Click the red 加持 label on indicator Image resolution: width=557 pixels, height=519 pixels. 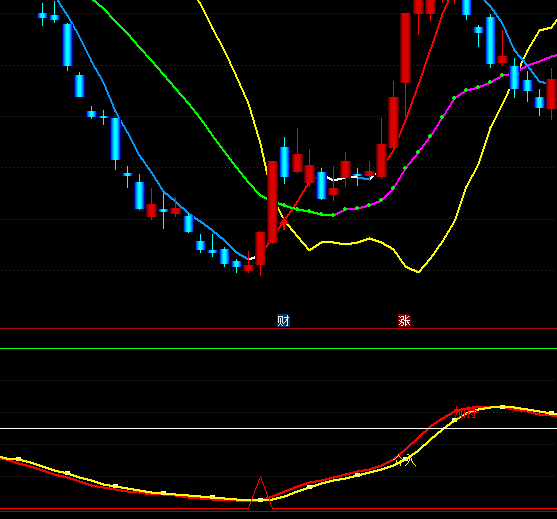tap(465, 413)
